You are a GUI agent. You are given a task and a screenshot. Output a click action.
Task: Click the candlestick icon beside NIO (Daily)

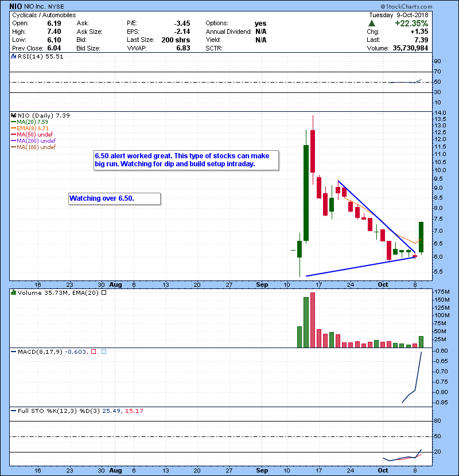click(x=14, y=115)
